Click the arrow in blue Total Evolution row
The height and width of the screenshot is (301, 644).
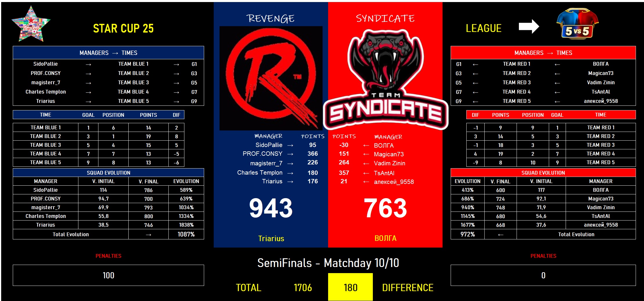pos(148,234)
